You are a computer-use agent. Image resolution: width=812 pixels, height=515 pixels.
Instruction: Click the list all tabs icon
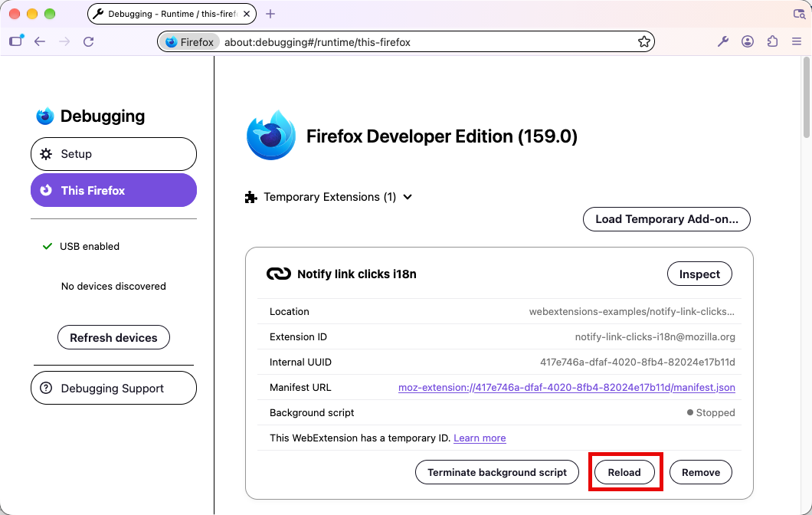tap(799, 14)
